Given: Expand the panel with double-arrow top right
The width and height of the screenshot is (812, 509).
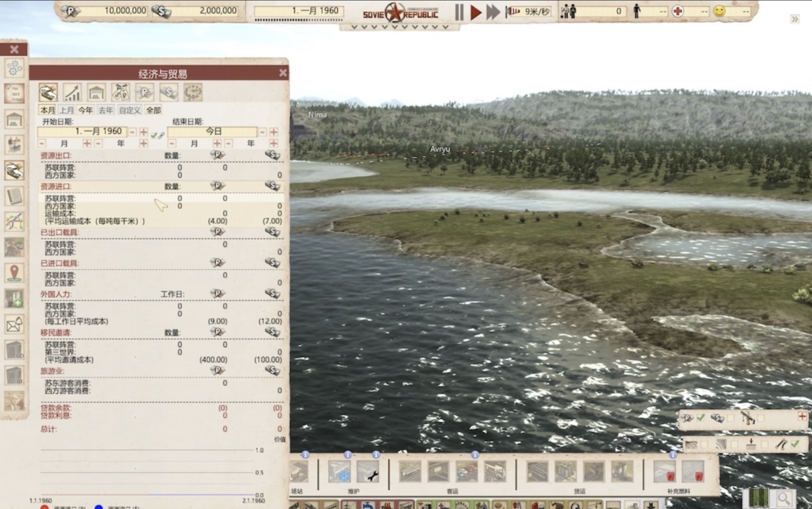Looking at the screenshot, I should (x=794, y=19).
